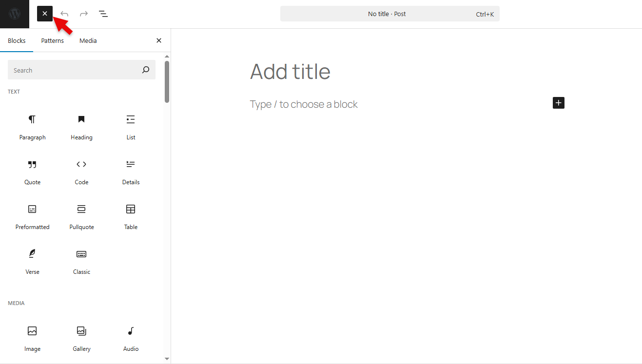Insert a Code block
Viewport: 642px width, 364px height.
(81, 172)
